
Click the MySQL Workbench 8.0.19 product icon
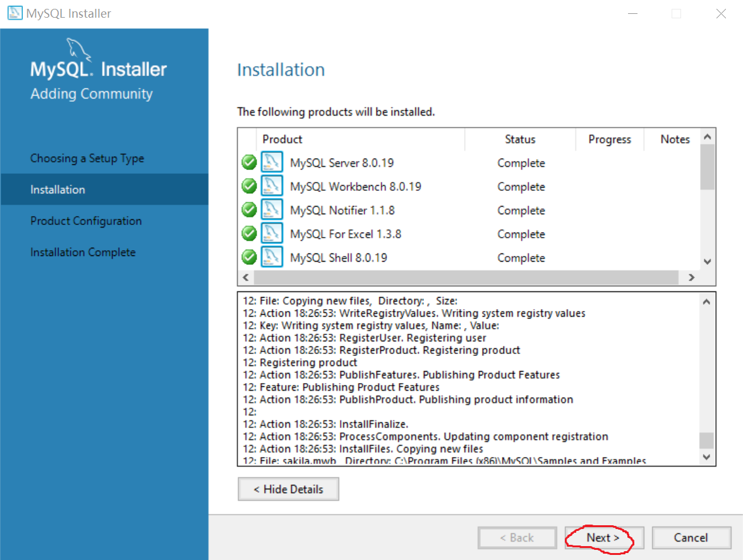(272, 186)
